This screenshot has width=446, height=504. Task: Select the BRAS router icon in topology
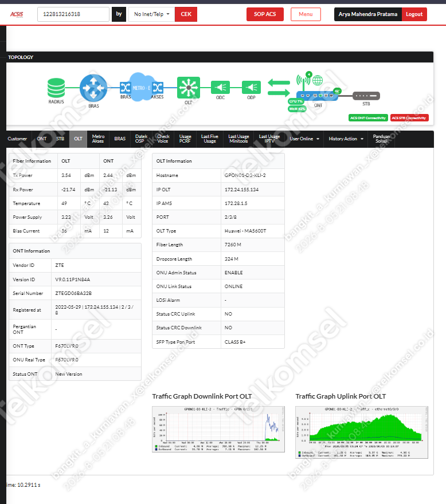(93, 88)
